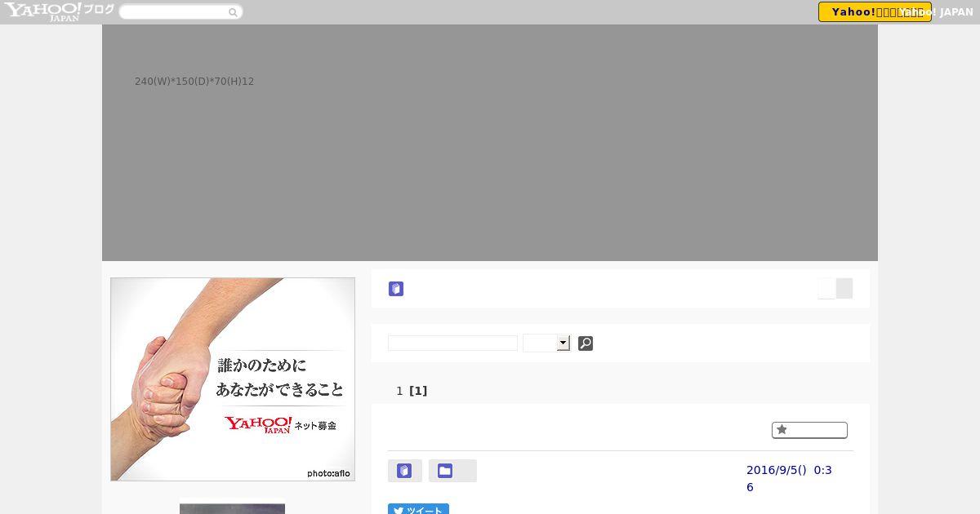This screenshot has width=980, height=514.
Task: Click the star favorite button
Action: point(809,430)
